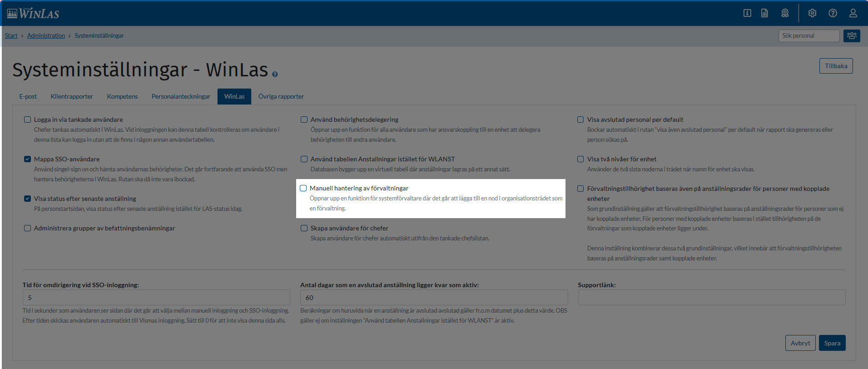Click the information icon in header

pyautogui.click(x=747, y=13)
